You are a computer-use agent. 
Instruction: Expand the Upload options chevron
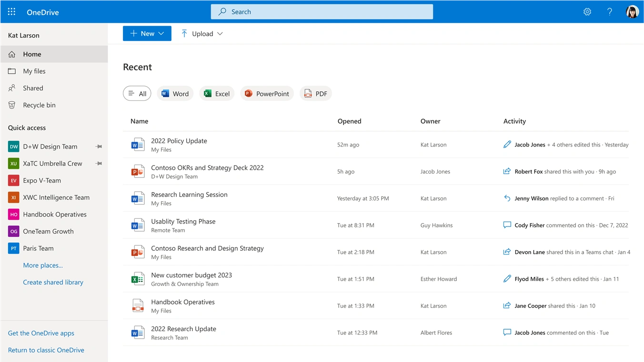[220, 33]
